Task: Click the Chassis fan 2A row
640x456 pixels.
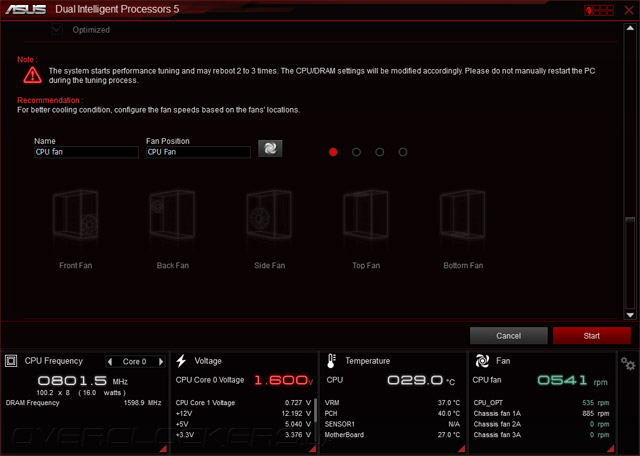Action: pyautogui.click(x=541, y=424)
